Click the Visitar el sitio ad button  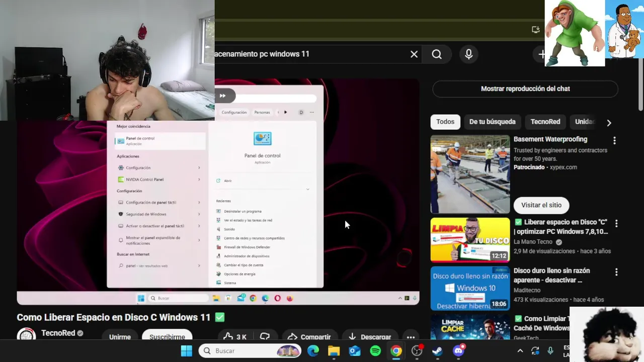[x=541, y=205]
